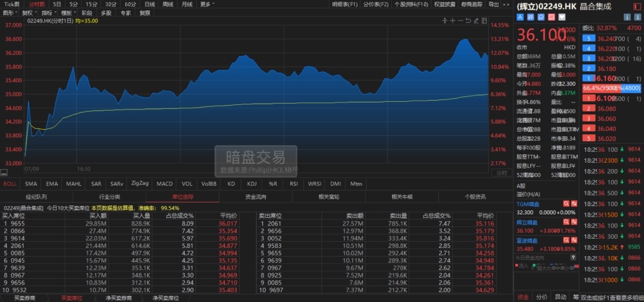Open the 分价表(F2) button
The height and width of the screenshot is (302, 644).
pyautogui.click(x=376, y=4)
